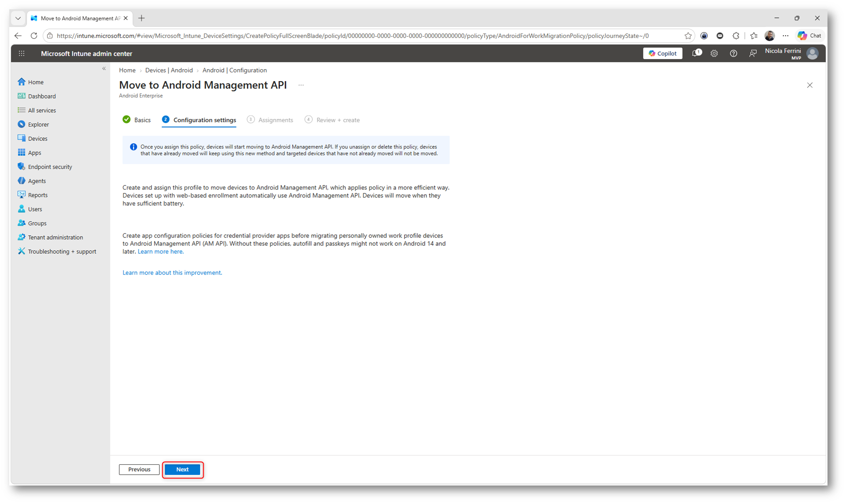Open the notifications bell icon
Image resolution: width=846 pixels, height=504 pixels.
pyautogui.click(x=696, y=53)
